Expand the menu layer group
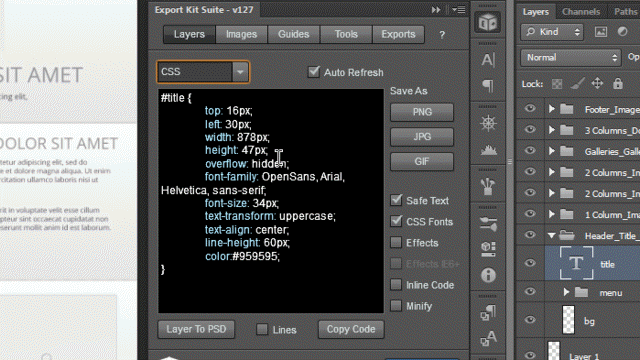This screenshot has width=640, height=360. click(x=566, y=292)
